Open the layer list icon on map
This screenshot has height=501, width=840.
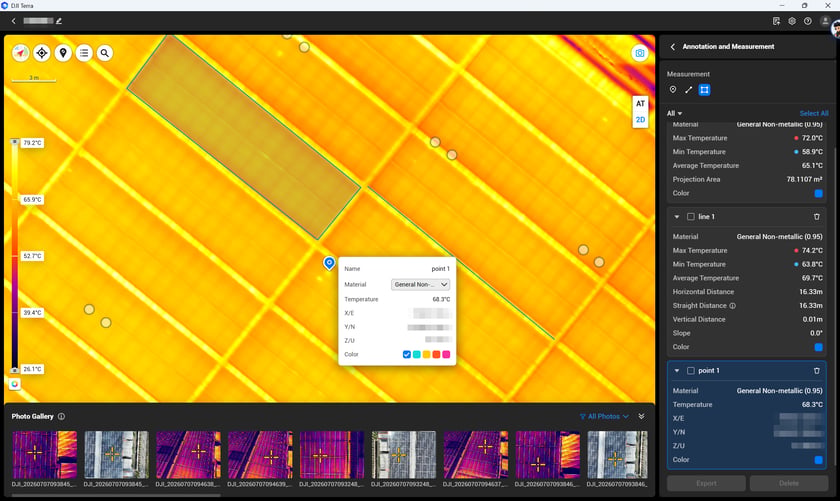click(x=84, y=53)
